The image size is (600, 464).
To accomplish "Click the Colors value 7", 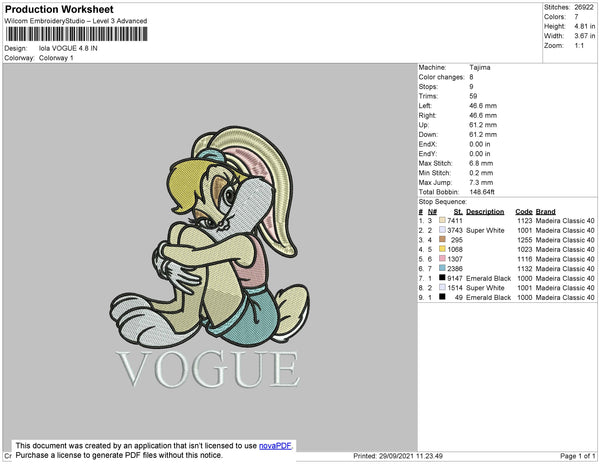I will 576,17.
